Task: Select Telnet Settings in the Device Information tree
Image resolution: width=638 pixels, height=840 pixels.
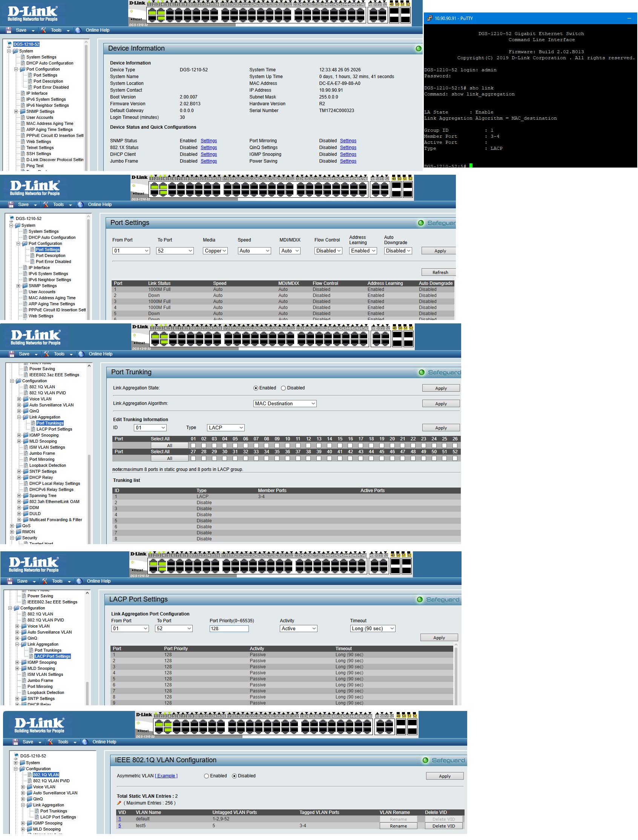Action: click(x=40, y=148)
